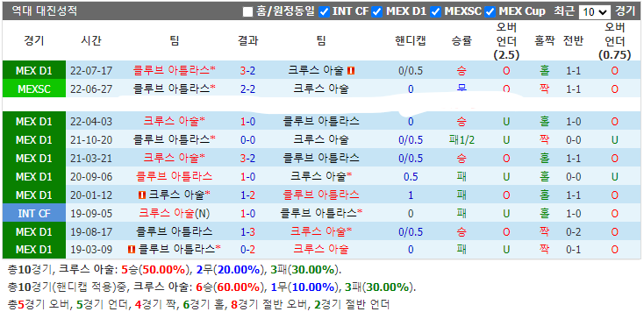Viewport: 644px width, 319px height.
Task: Check the 홈/원정동일 checkbox
Action: (x=247, y=12)
